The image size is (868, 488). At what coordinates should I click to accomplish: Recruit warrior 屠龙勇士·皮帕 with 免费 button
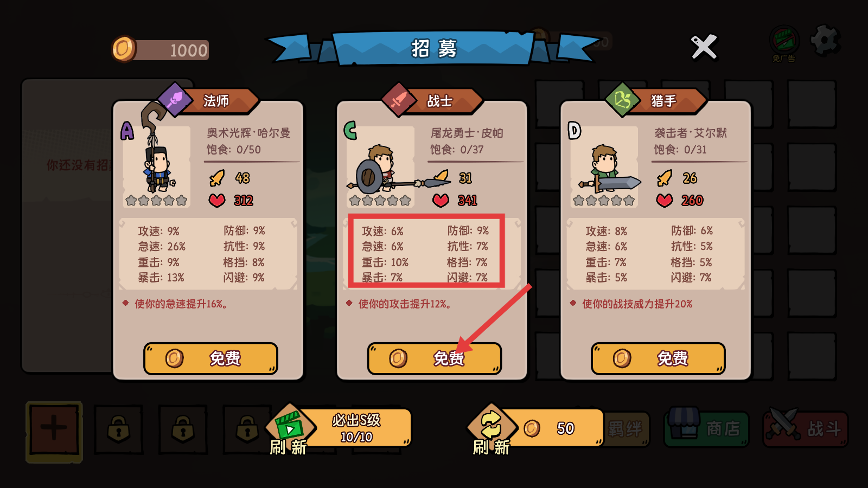pyautogui.click(x=435, y=358)
